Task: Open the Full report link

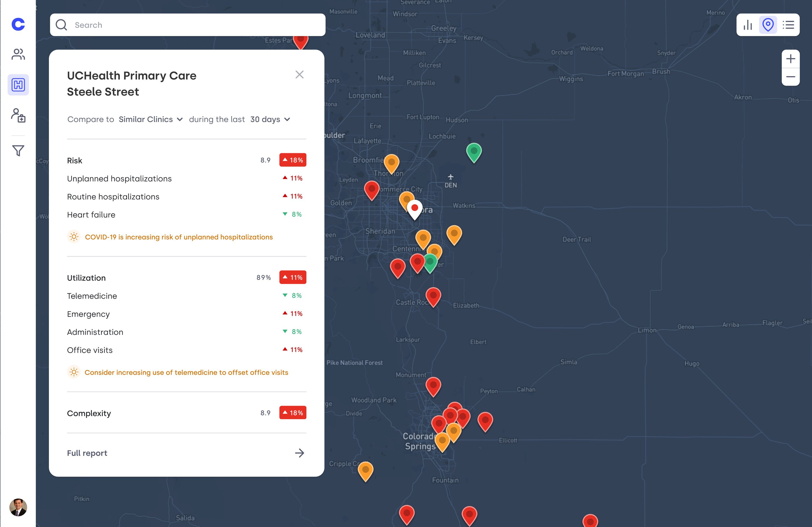Action: 186,453
